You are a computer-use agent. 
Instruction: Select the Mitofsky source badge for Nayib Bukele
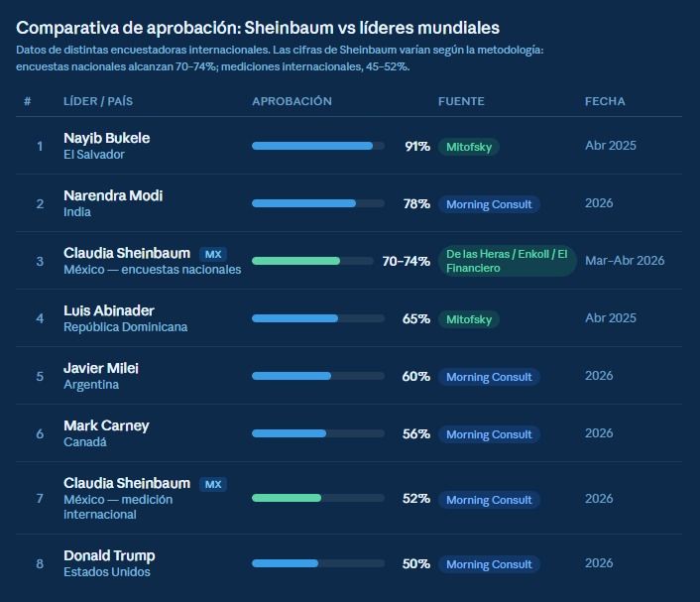[x=468, y=147]
